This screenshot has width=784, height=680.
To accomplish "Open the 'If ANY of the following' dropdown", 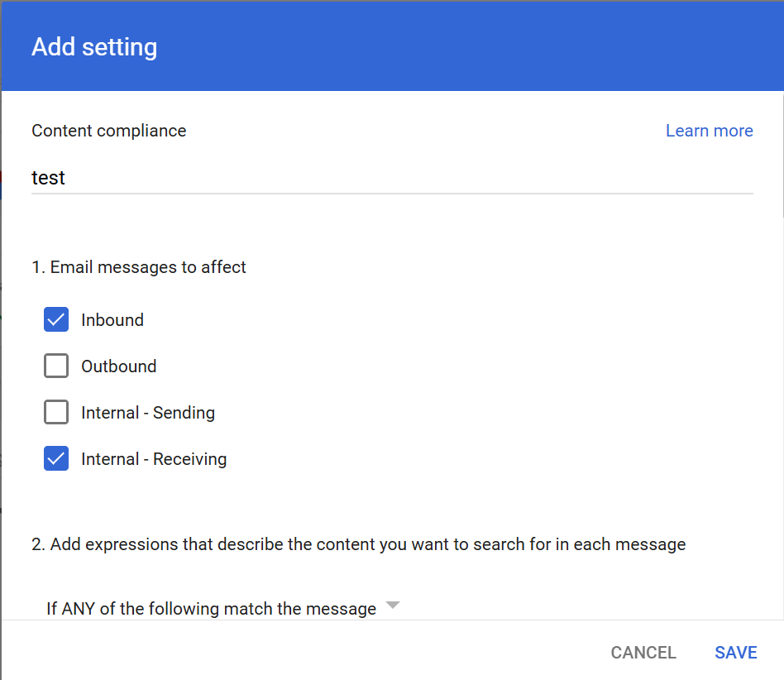I will 223,609.
